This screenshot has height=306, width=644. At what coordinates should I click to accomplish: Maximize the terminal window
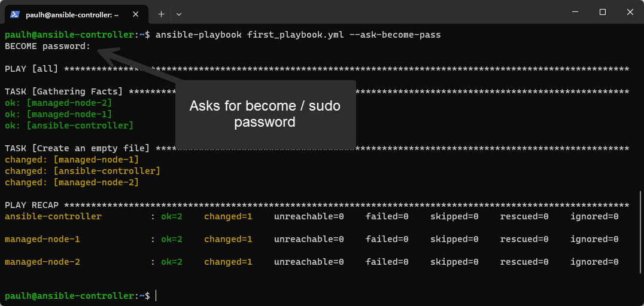[603, 13]
